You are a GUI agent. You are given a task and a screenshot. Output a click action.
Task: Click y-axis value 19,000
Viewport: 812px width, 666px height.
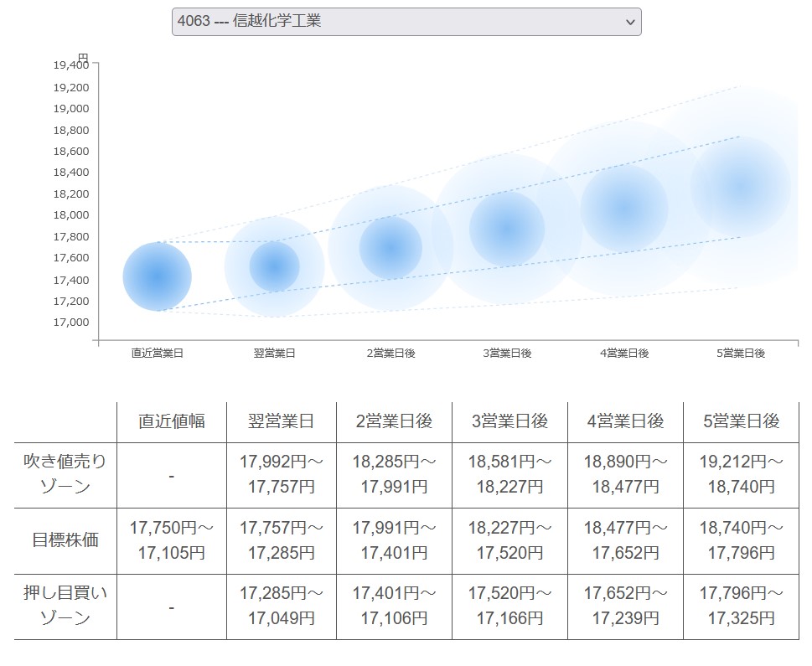(71, 109)
